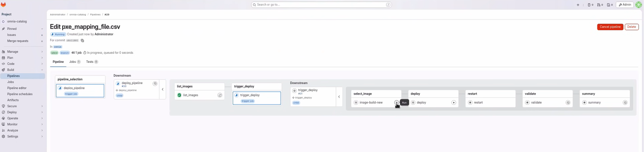This screenshot has width=644, height=152.
Task: Open pinned Merge requests in sidebar
Action: click(22, 41)
